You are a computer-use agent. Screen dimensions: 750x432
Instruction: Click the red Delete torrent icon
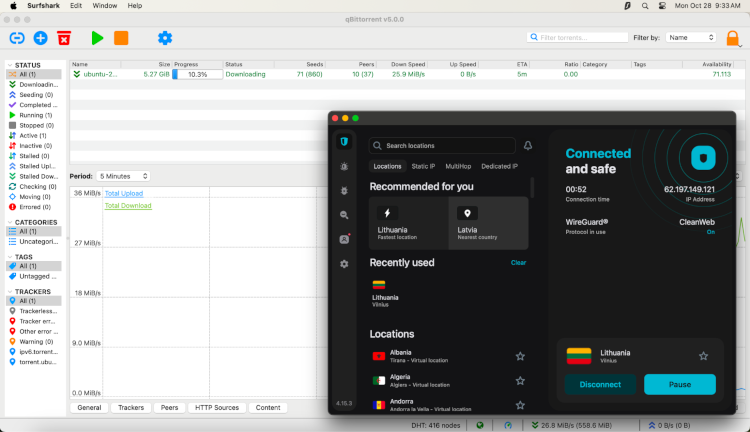pos(64,38)
